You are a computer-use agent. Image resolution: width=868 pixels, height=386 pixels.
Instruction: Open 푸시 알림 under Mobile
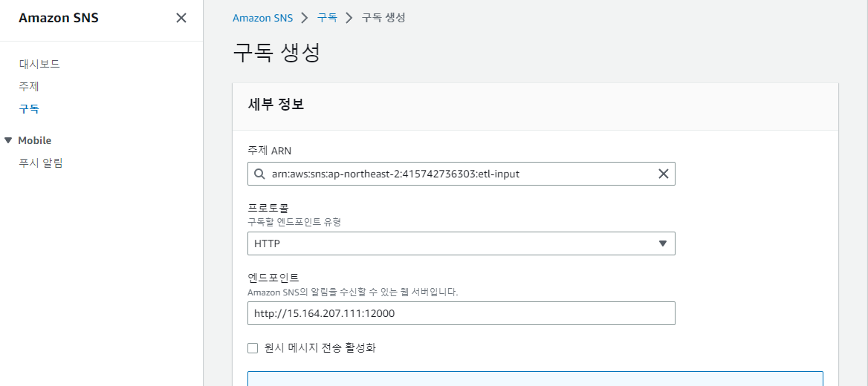pos(40,163)
